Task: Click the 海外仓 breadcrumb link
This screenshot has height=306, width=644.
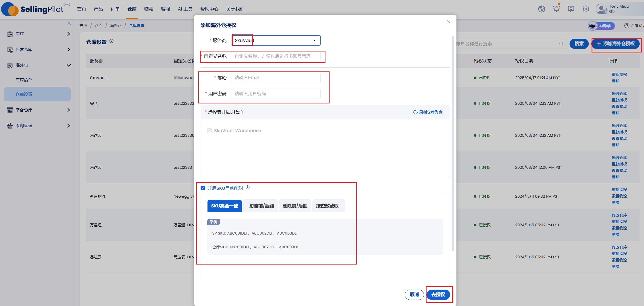Action: (x=115, y=26)
